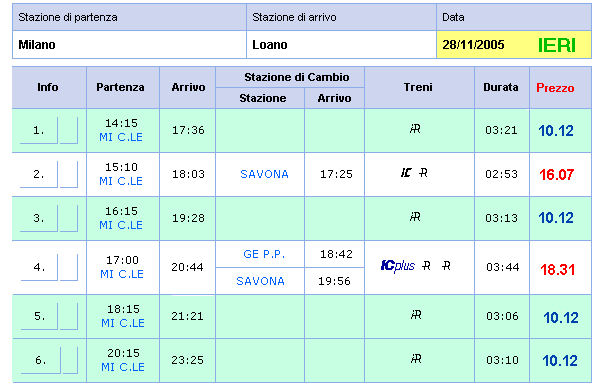Click the yellow date cell 28/11/2005
Screen dimensions: 600x390
coord(514,45)
